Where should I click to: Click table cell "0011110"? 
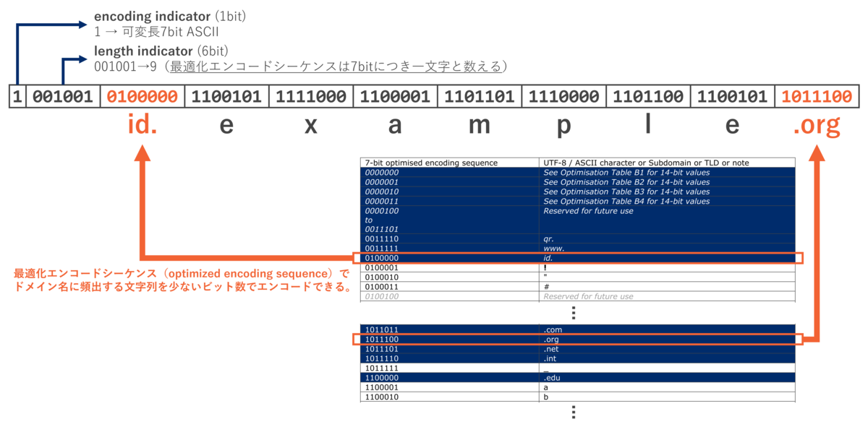[380, 238]
